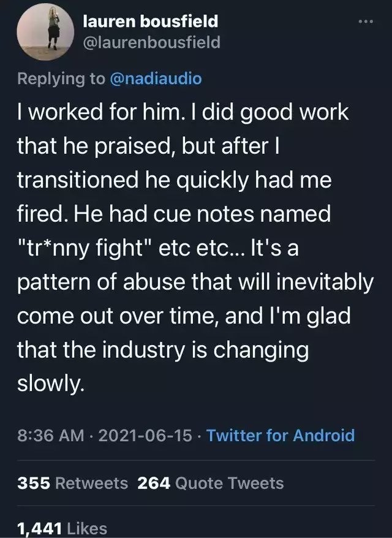This screenshot has height=538, width=392.
Task: Click the text "industry is changing"
Action: point(198,349)
